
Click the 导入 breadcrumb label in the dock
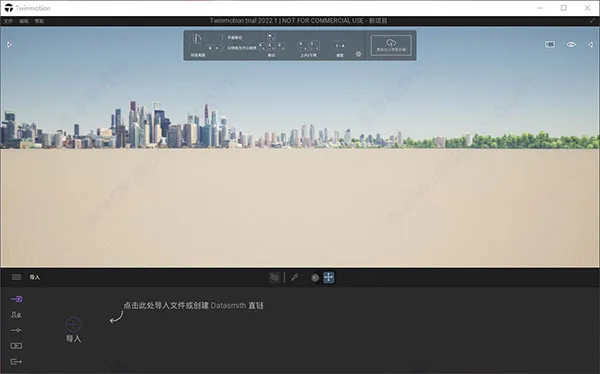pos(35,277)
